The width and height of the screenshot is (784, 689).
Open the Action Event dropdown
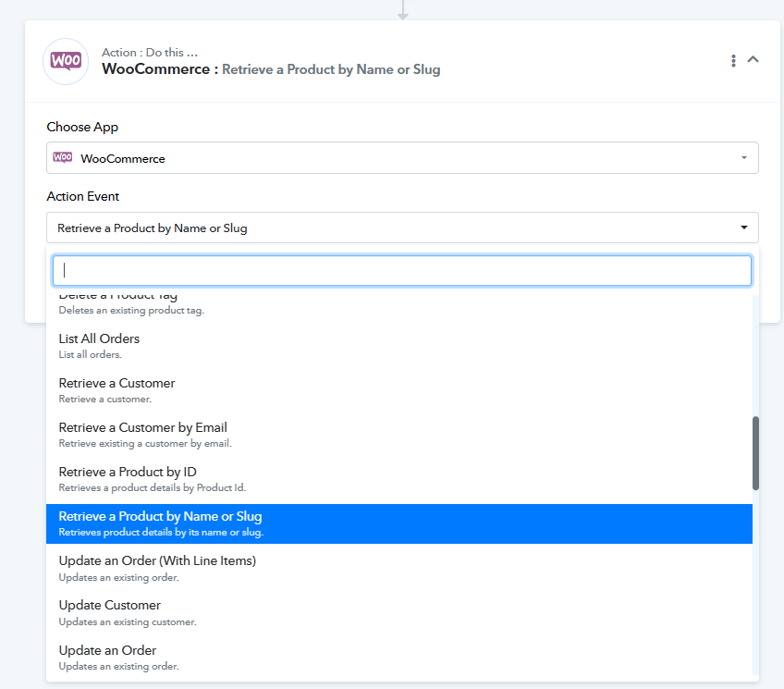coord(402,228)
